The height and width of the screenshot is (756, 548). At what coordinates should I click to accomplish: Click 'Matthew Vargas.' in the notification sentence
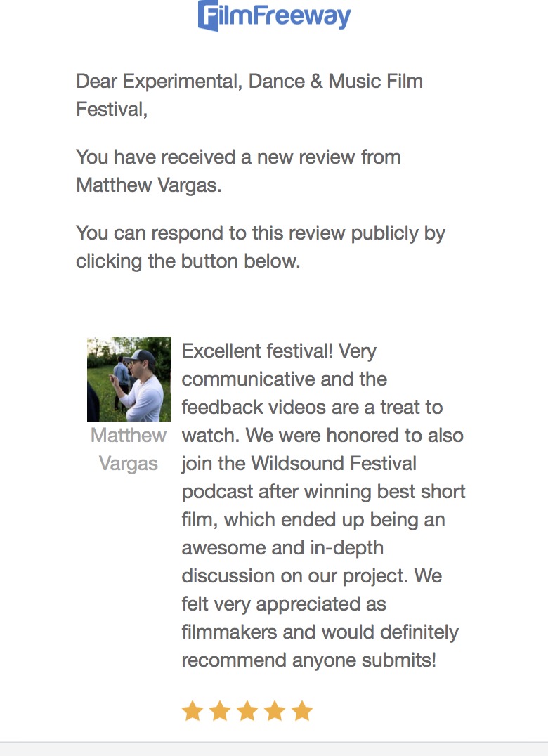[x=148, y=185]
